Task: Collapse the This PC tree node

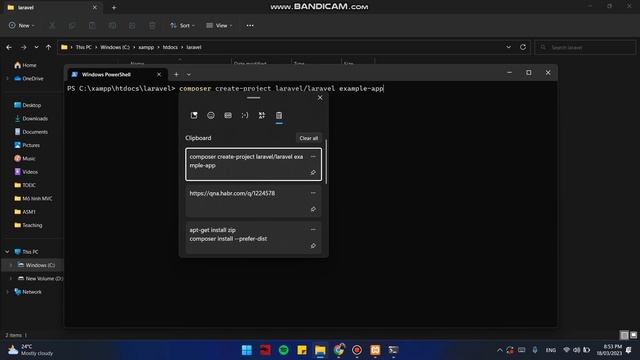Action: [7, 252]
